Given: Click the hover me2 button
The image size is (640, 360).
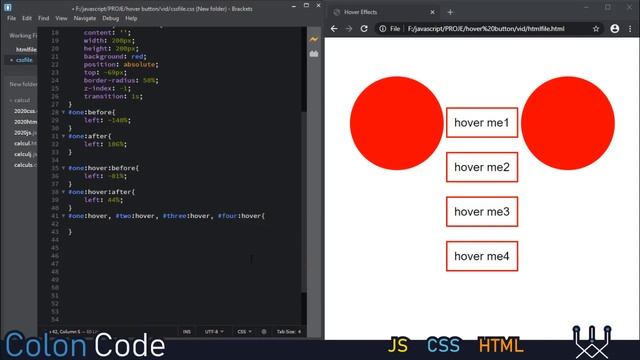Looking at the screenshot, I should coord(482,167).
